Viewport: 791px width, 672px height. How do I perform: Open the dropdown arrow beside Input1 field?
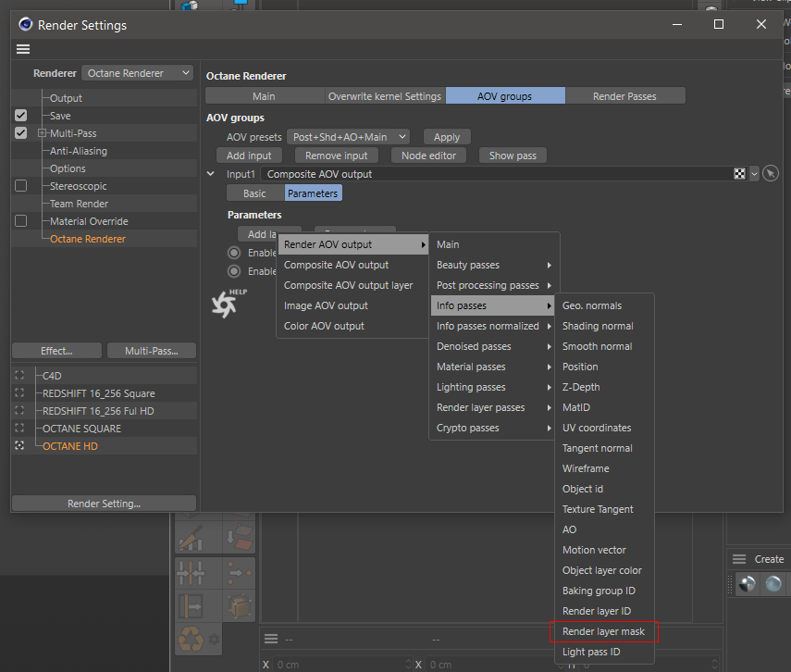(x=754, y=174)
